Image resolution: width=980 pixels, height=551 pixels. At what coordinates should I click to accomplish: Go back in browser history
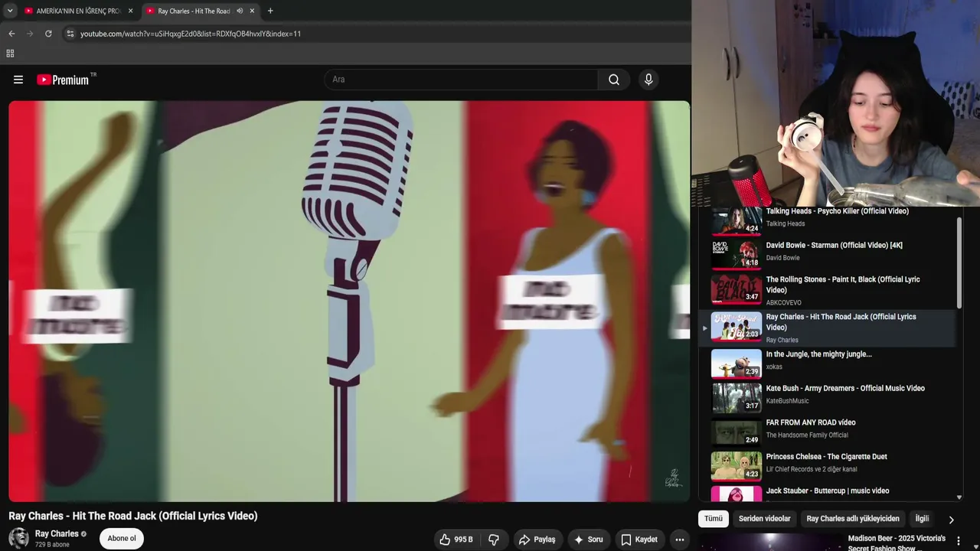(x=11, y=34)
